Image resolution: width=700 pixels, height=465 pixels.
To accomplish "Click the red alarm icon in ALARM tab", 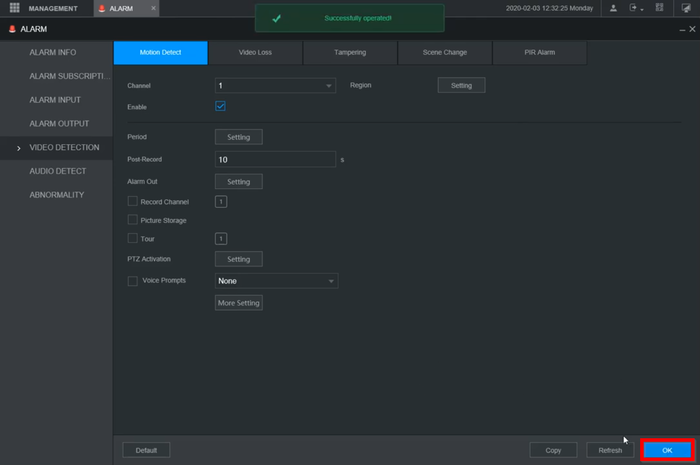I will click(102, 8).
